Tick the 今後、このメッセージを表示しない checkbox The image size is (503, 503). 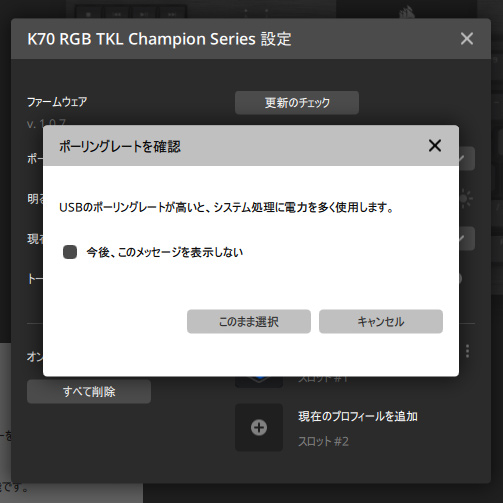click(70, 252)
